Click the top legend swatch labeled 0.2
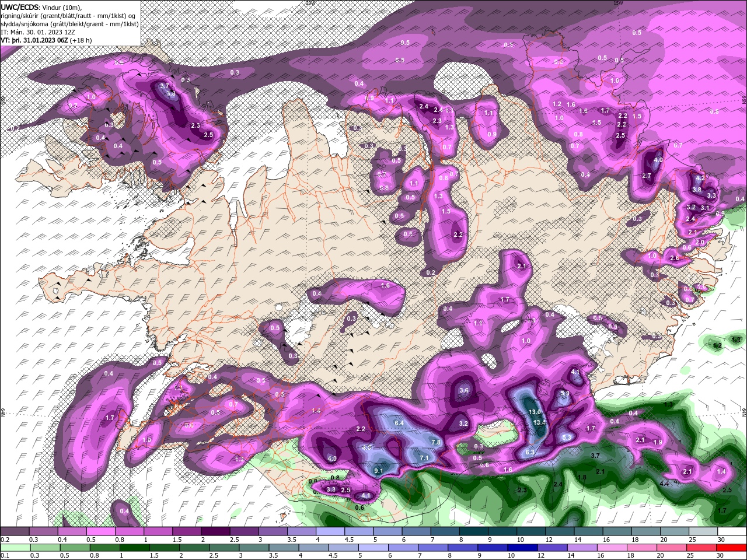The width and height of the screenshot is (747, 560). [x=15, y=531]
